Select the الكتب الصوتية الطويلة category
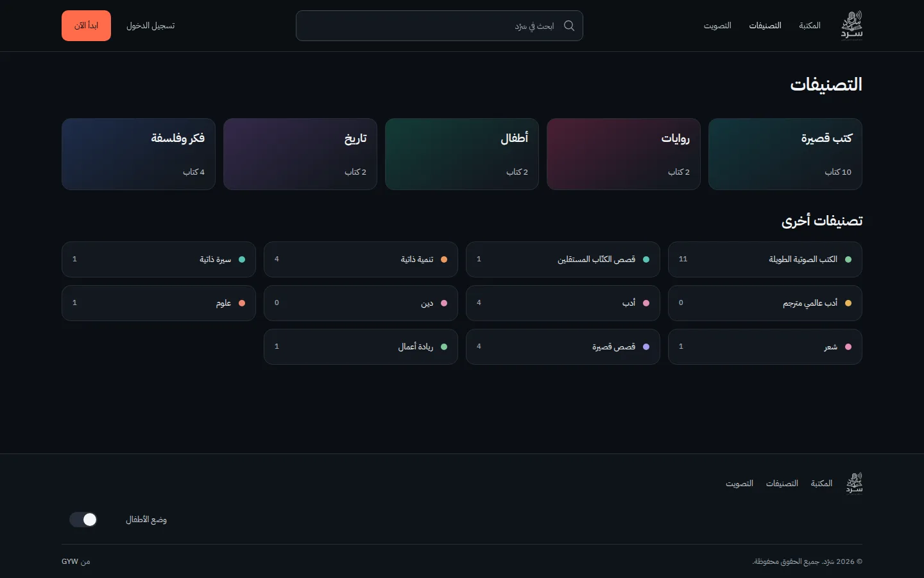924x578 pixels. point(765,259)
